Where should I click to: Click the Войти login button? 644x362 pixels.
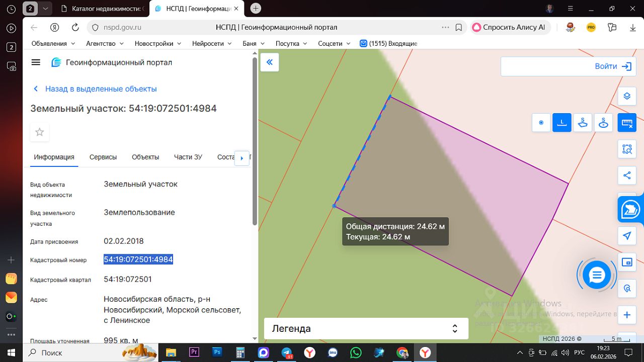[x=612, y=66]
